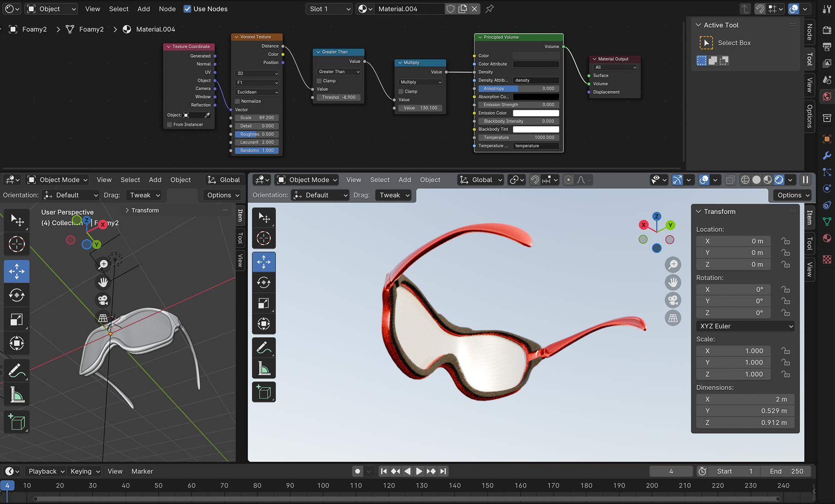Click the camera view icon in right viewport
This screenshot has width=835, height=504.
tap(673, 300)
